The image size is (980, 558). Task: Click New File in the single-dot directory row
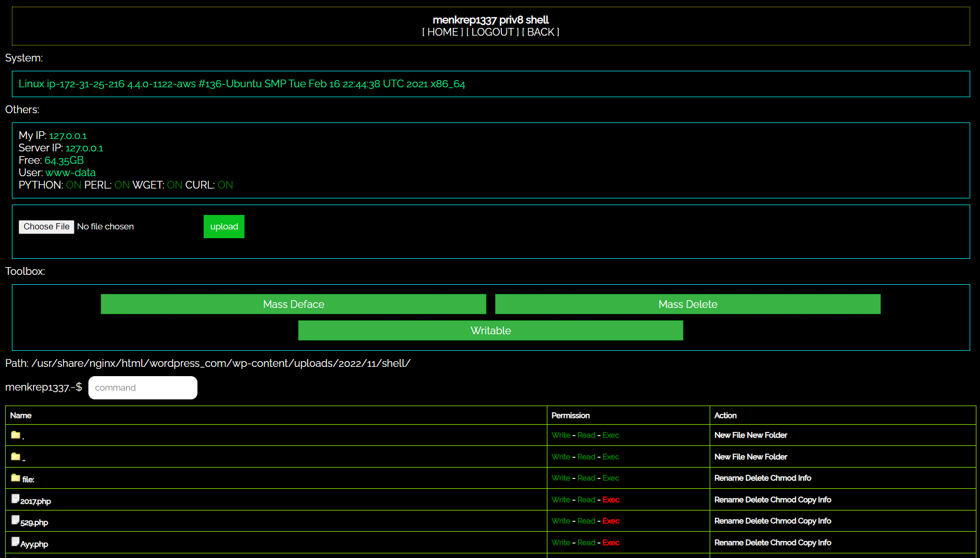click(729, 435)
